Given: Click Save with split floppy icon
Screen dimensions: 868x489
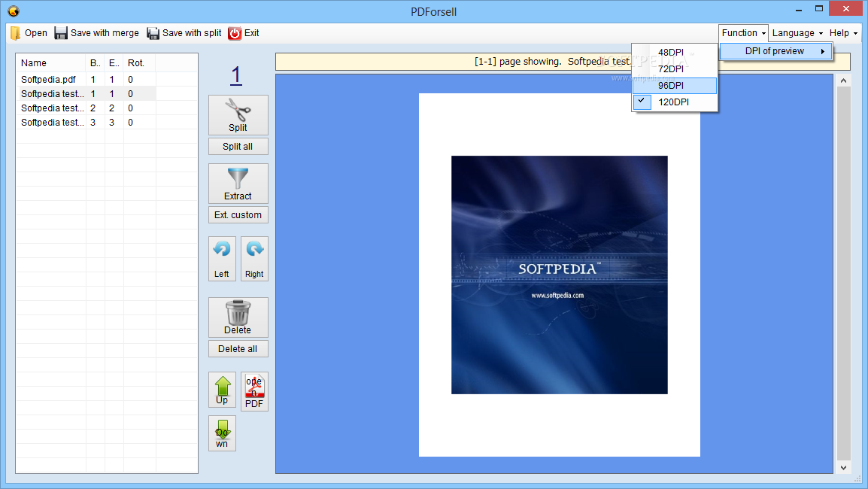Looking at the screenshot, I should click(153, 33).
